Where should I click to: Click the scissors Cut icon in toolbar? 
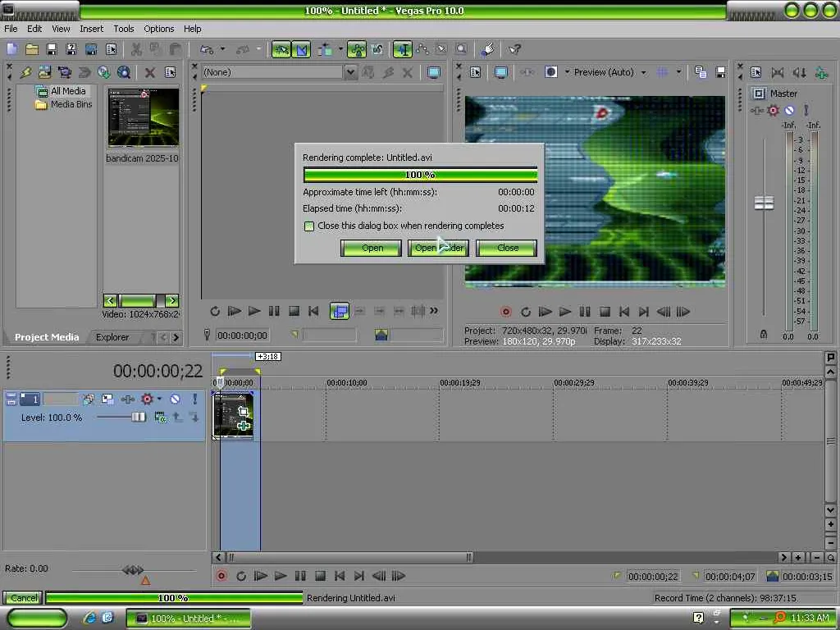click(x=136, y=49)
